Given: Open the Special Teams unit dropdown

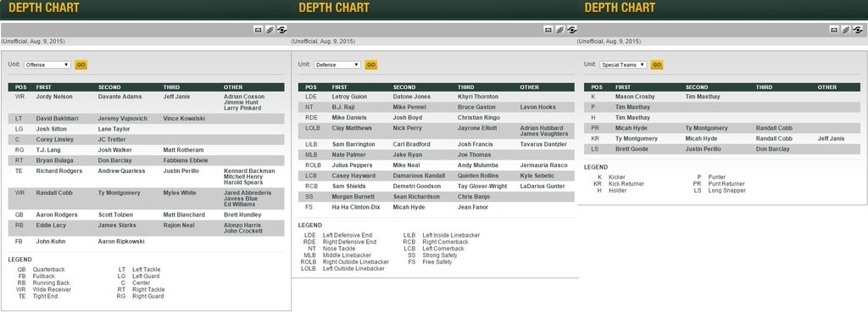Looking at the screenshot, I should [x=623, y=64].
